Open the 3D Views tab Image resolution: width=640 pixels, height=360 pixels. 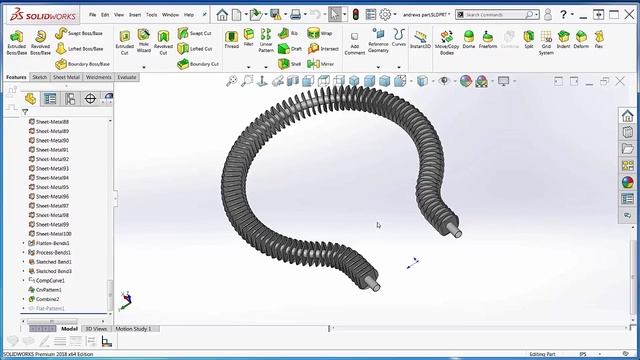pyautogui.click(x=96, y=329)
